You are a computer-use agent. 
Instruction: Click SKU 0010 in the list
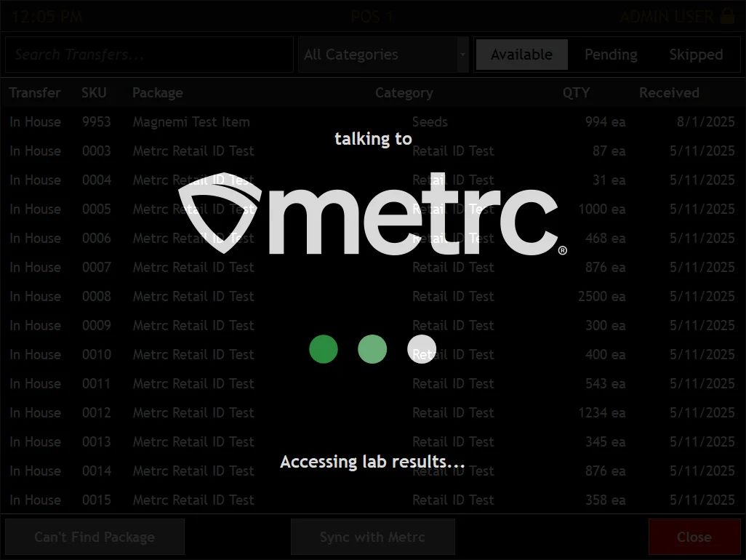(x=97, y=354)
